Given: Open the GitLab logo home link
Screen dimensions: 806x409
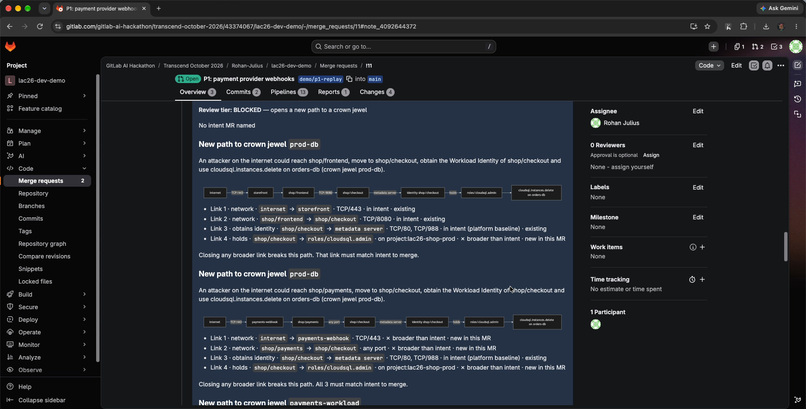Looking at the screenshot, I should tap(10, 47).
